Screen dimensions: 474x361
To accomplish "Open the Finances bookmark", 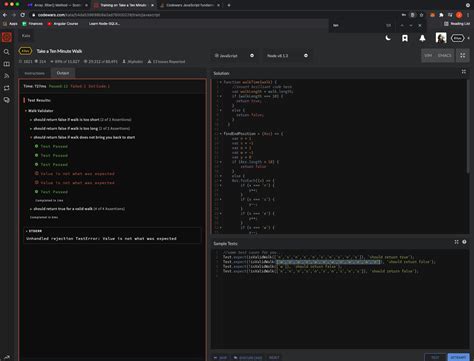I will 32,24.
